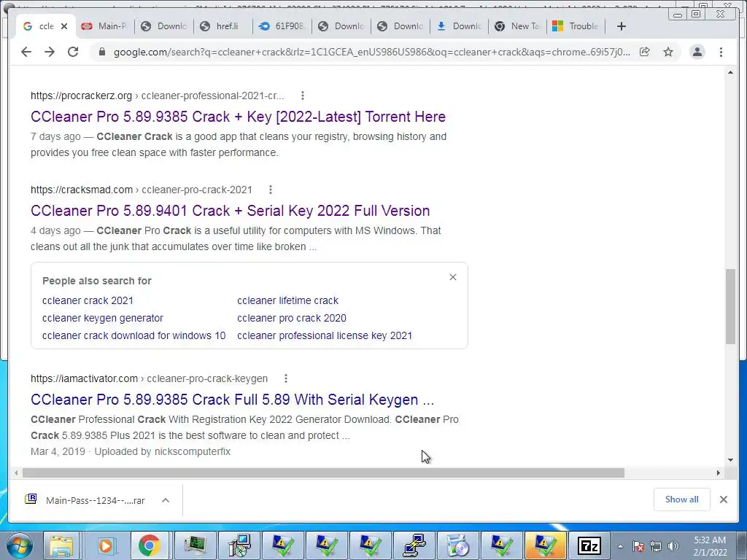Switch to the New Tab tab
This screenshot has height=560, width=747.
519,26
